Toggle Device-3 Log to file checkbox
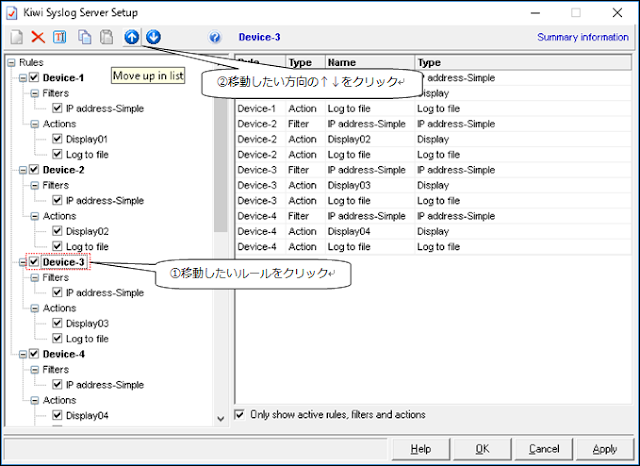 click(57, 339)
